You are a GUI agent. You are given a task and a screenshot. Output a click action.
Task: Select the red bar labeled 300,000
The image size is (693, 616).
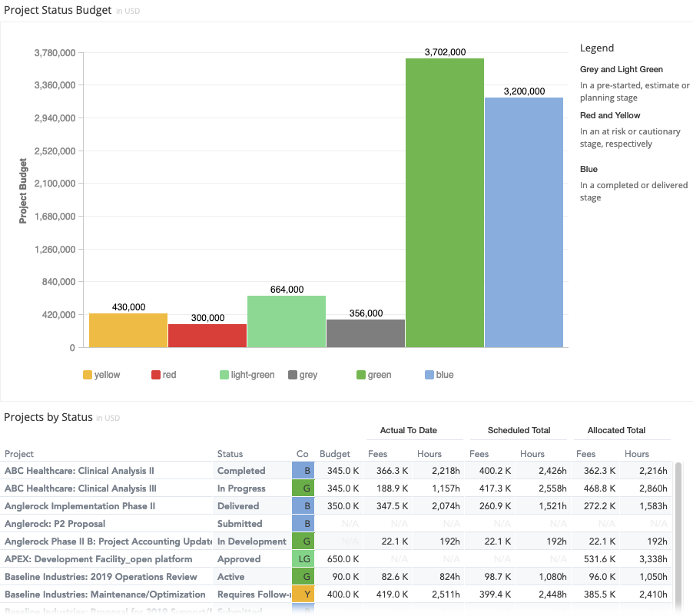pos(207,336)
